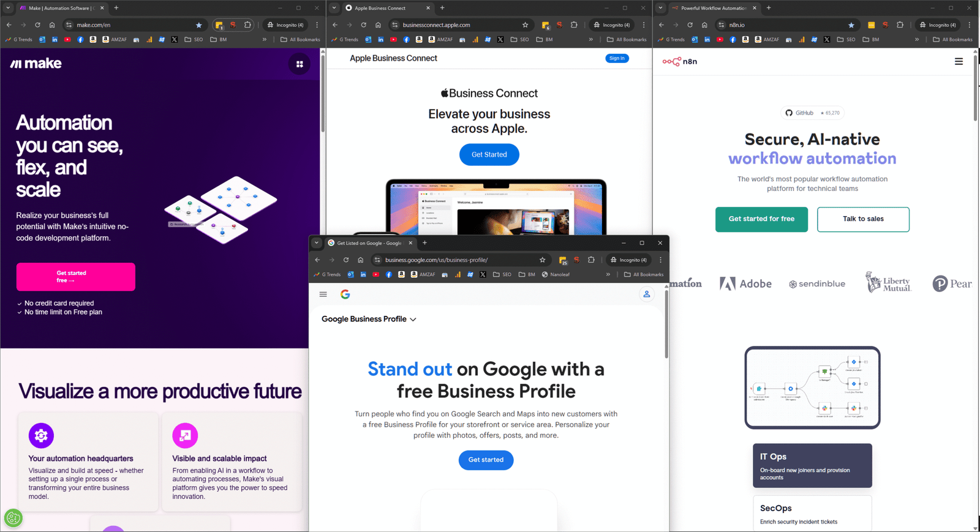Image resolution: width=980 pixels, height=532 pixels.
Task: Bookmark the businessconnect.apple.com page with star
Action: (525, 25)
